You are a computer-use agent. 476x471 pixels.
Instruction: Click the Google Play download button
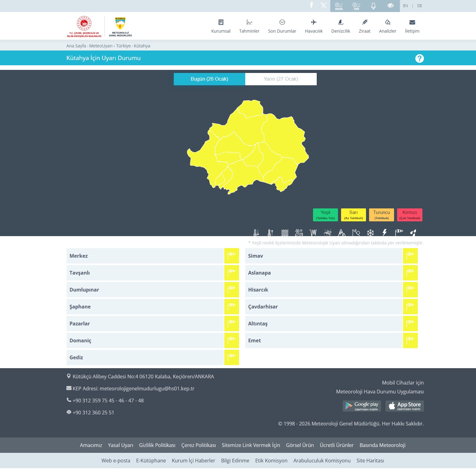(362, 406)
